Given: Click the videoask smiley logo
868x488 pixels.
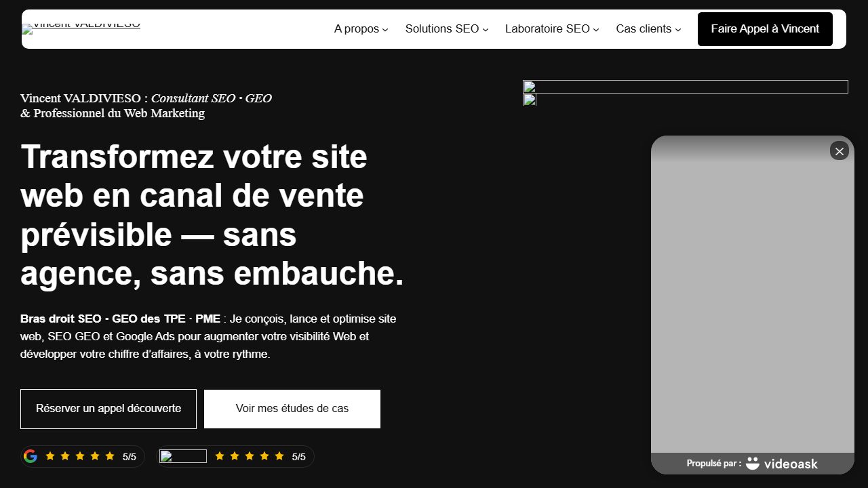Looking at the screenshot, I should 752,464.
